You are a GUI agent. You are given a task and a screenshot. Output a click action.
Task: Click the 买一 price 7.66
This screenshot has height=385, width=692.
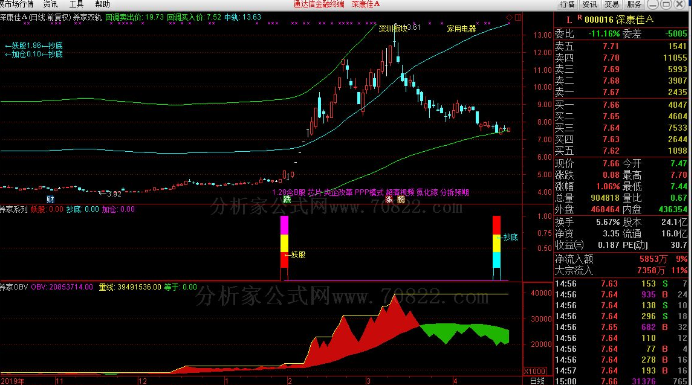tap(611, 105)
